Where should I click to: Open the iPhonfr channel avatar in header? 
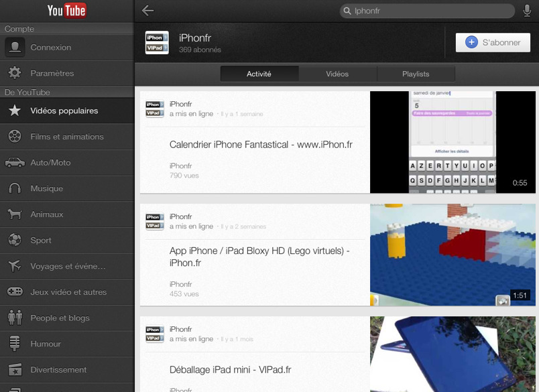(x=157, y=43)
